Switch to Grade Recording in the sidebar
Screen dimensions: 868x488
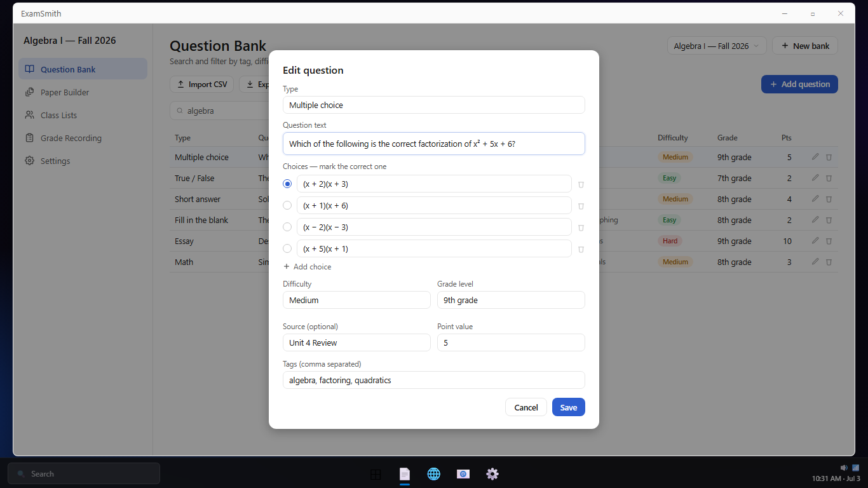(x=83, y=138)
